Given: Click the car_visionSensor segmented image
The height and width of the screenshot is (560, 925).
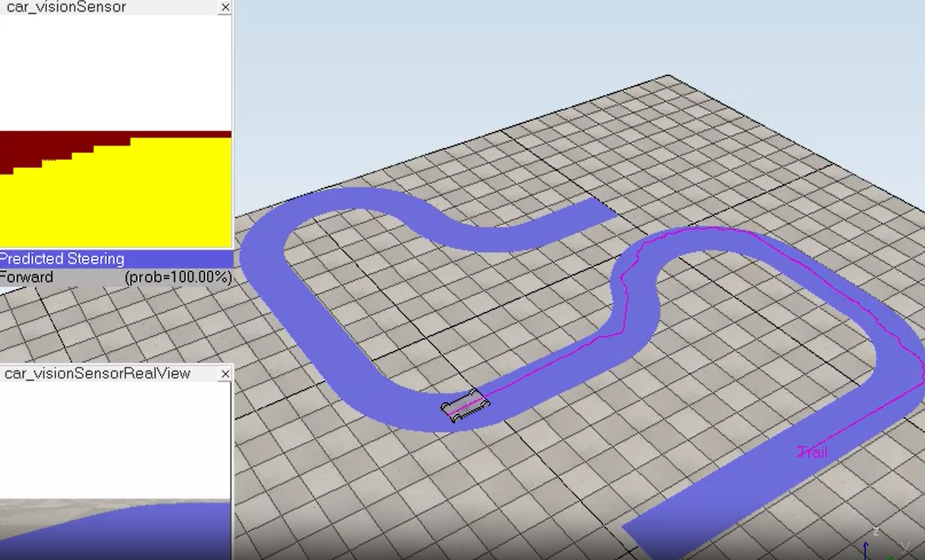Looking at the screenshot, I should coord(116,132).
